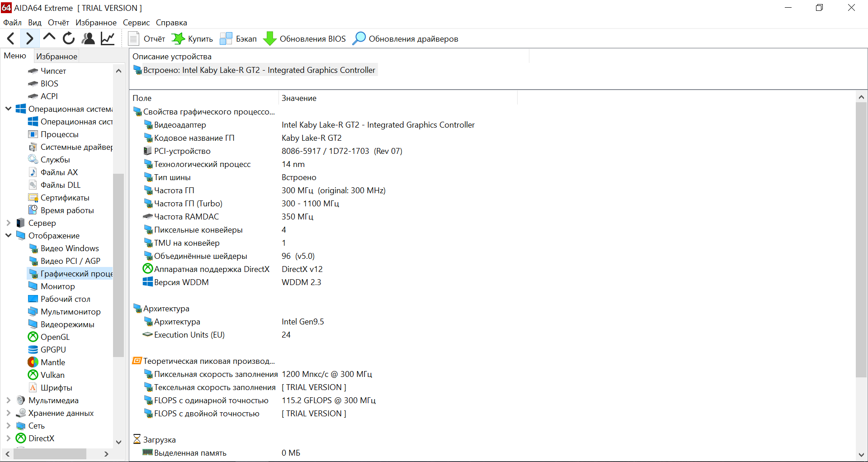Select Сертификаты in the tree
868x462 pixels.
(x=65, y=198)
